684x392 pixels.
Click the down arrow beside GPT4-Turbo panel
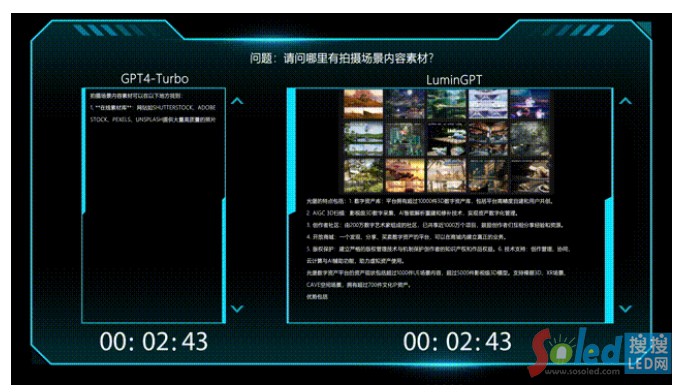(x=237, y=309)
